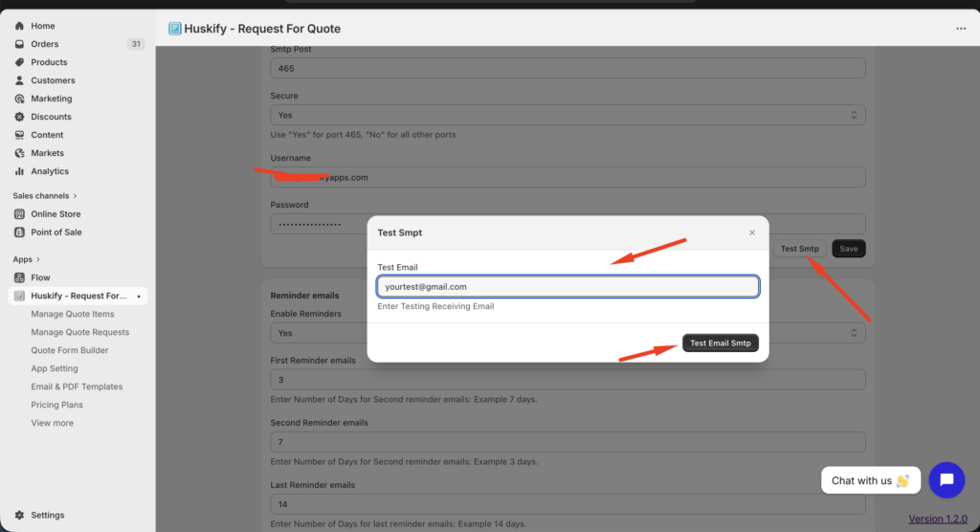Select the Customers person icon

tap(20, 80)
